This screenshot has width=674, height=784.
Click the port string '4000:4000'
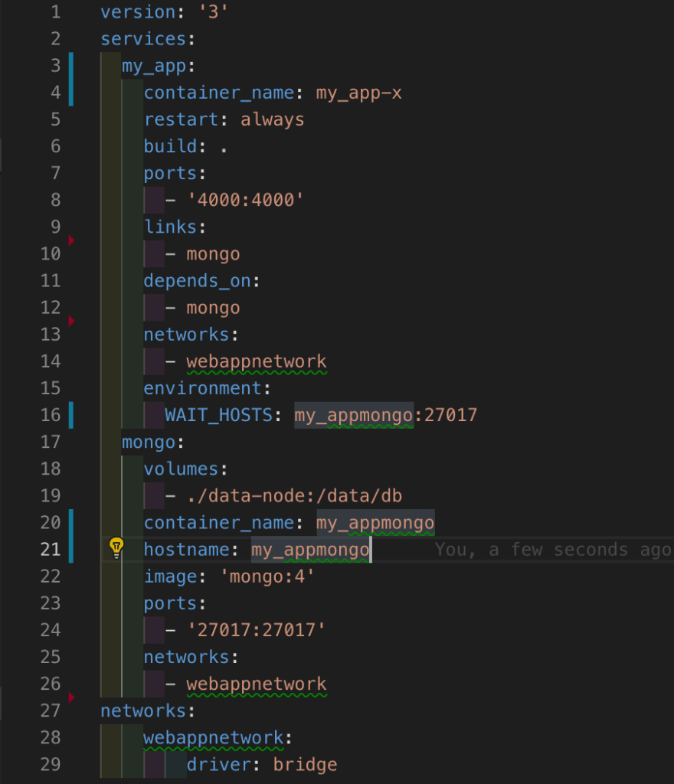click(245, 200)
